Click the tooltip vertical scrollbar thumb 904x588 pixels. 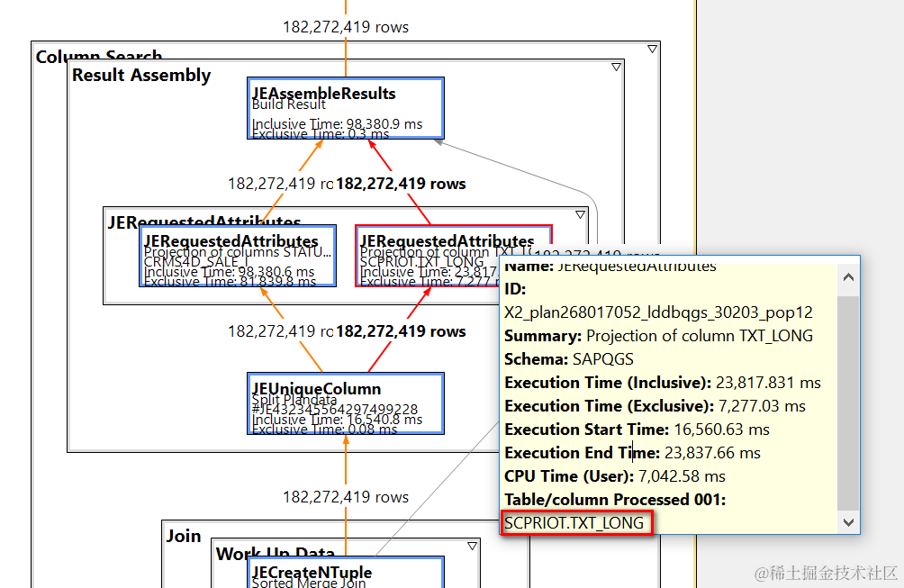(x=848, y=403)
